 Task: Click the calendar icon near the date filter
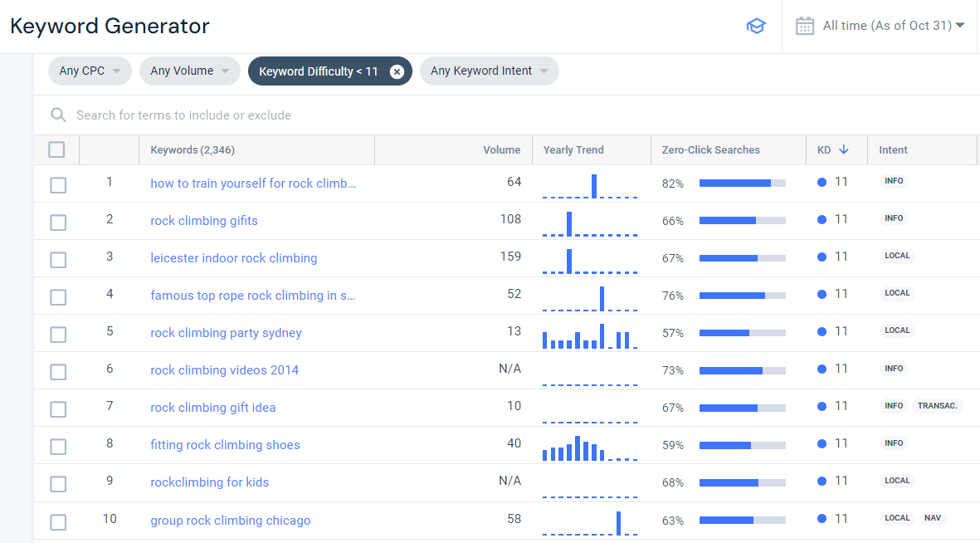pos(804,26)
